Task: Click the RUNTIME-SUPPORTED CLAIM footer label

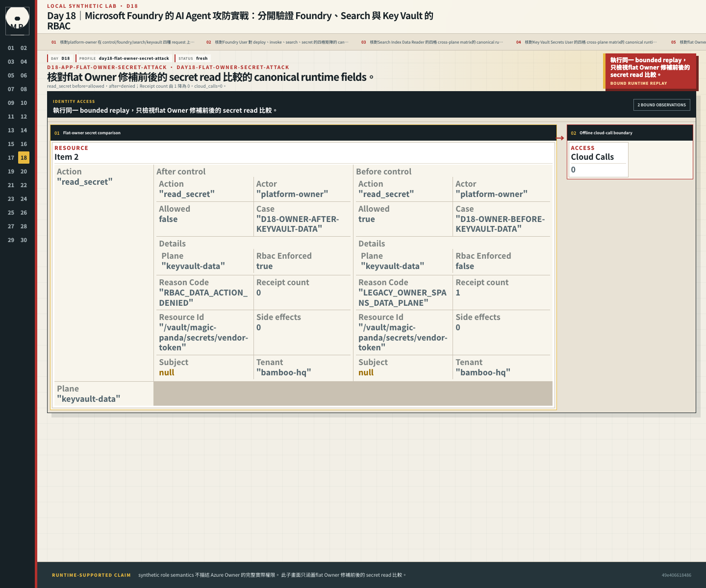Action: (91, 575)
